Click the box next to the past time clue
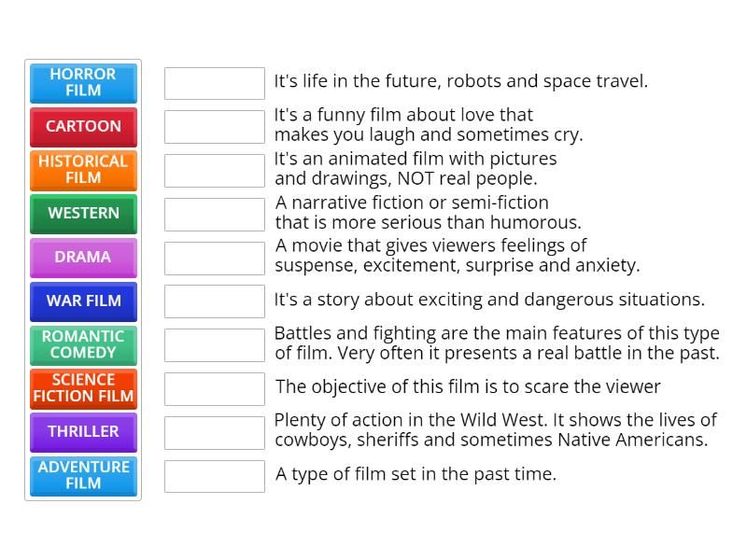 tap(214, 476)
